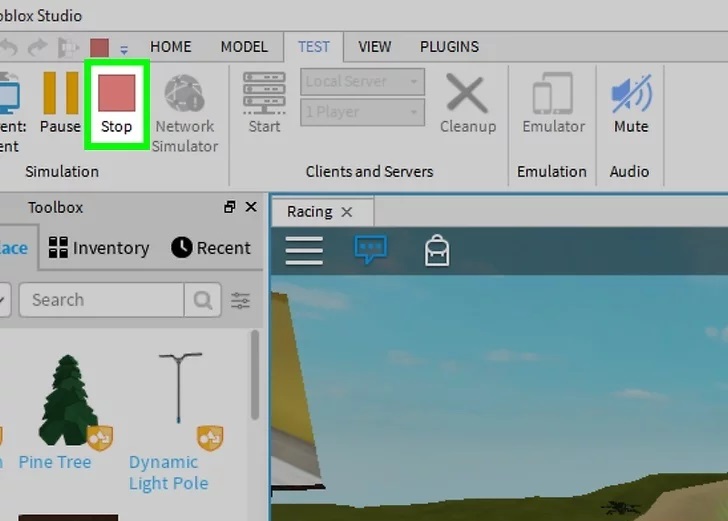Mute the audio
728x521 pixels.
[631, 102]
